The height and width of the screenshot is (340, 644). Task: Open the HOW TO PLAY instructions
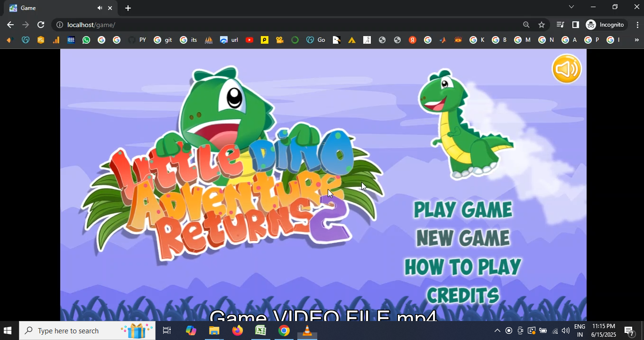coord(463,267)
